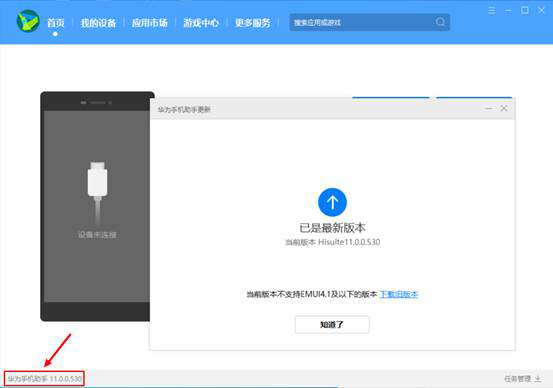Click the 已是最新版本 heading
The image size is (553, 388).
tap(332, 228)
